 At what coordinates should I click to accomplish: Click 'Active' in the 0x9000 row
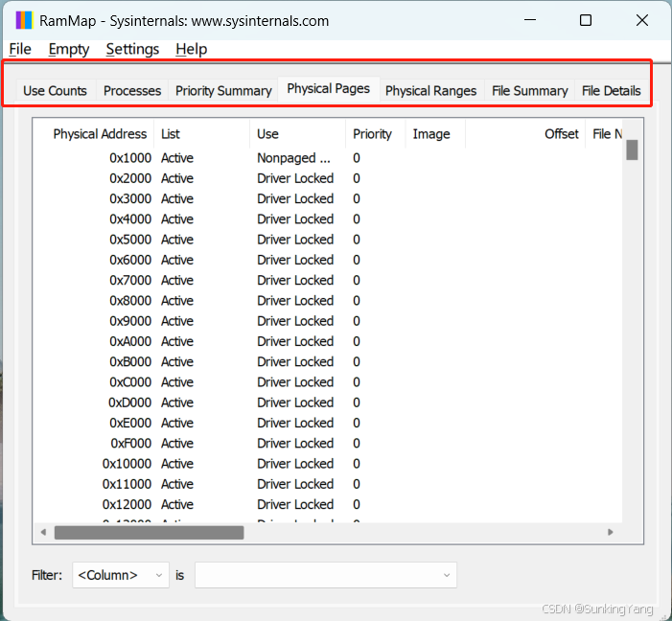[177, 321]
